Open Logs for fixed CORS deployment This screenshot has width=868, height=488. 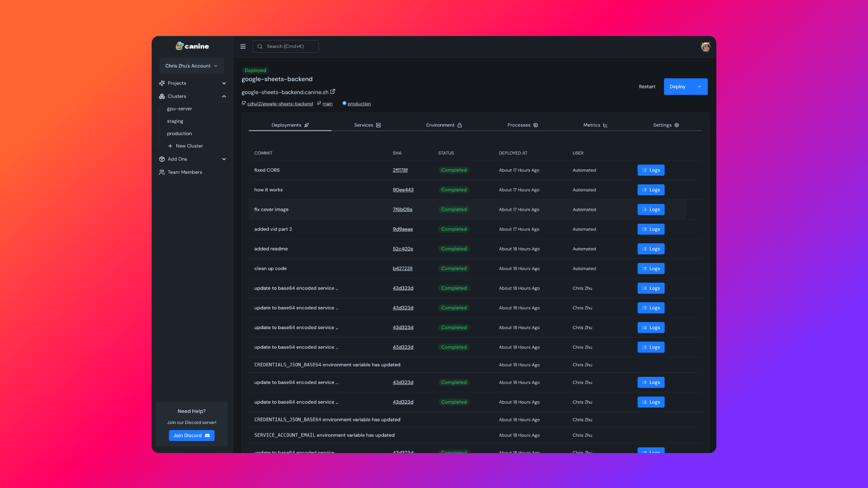pos(651,170)
